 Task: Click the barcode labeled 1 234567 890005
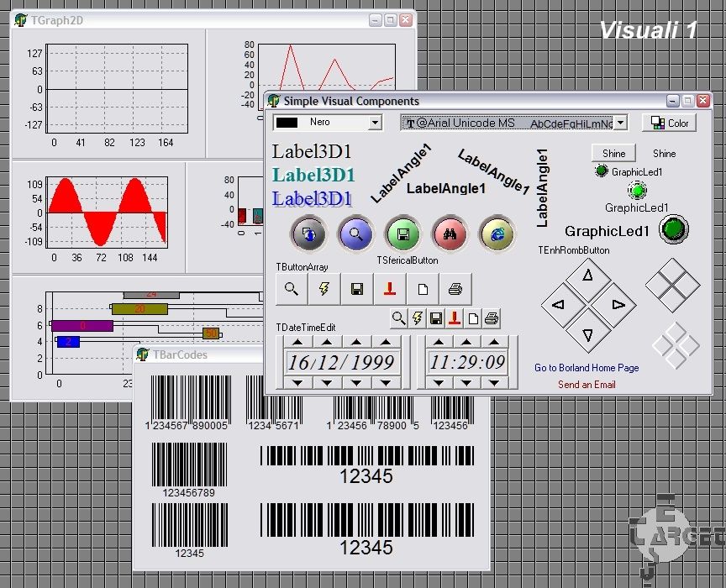[x=187, y=403]
